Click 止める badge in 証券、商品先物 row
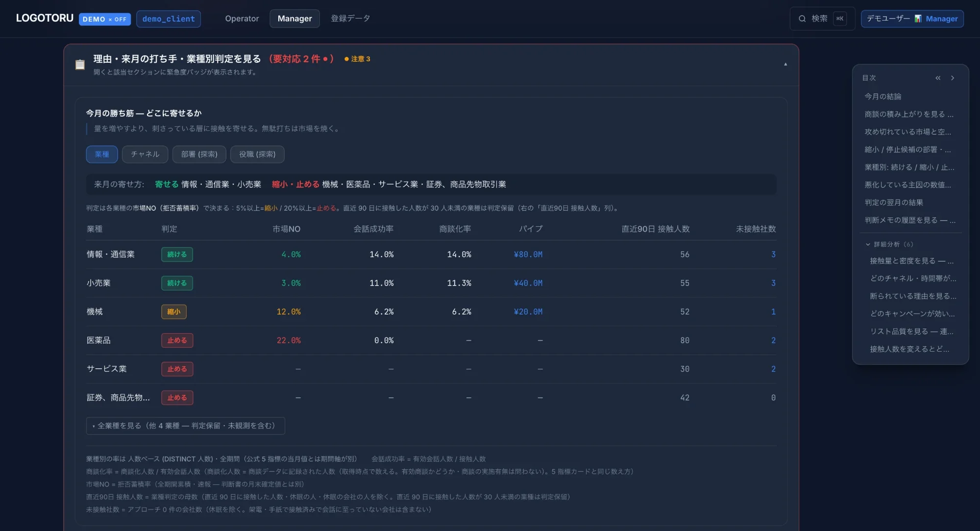The image size is (980, 531). [x=177, y=398]
